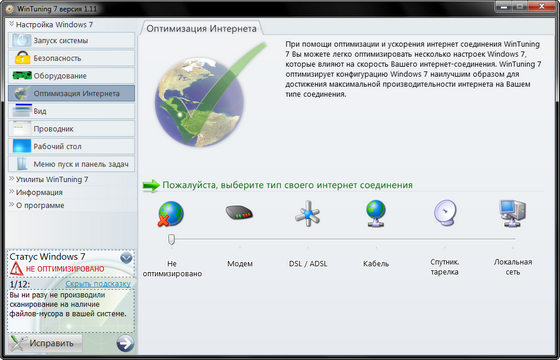Open Рабочий стол settings
560x360 pixels.
(x=71, y=146)
